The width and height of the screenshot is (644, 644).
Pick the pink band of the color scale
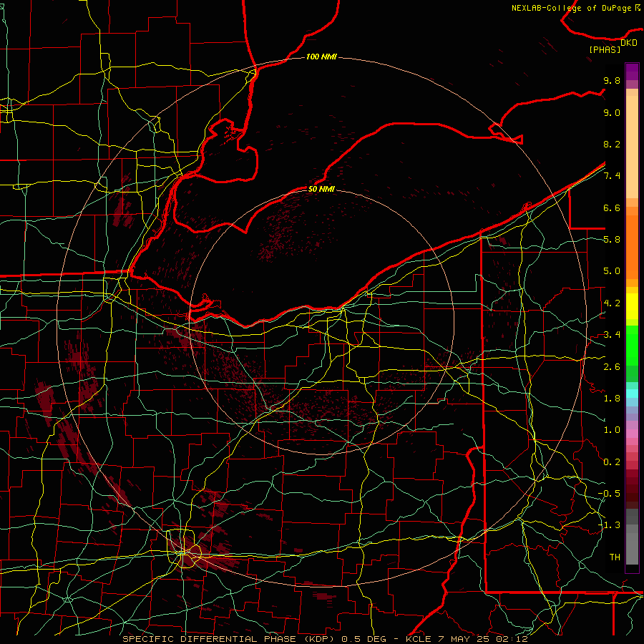click(632, 434)
